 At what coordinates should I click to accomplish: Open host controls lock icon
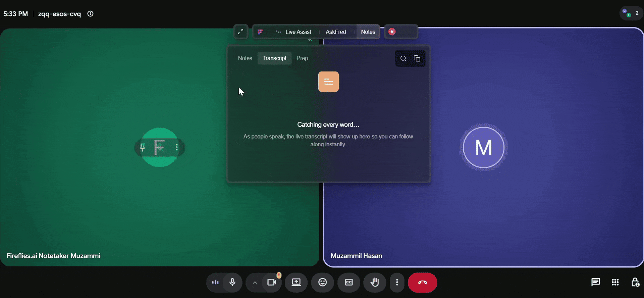click(x=635, y=282)
